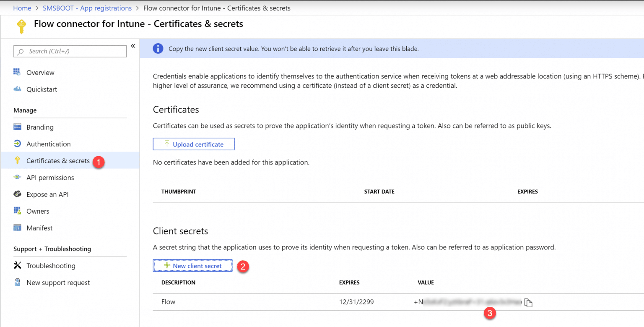Click the API permissions icon

click(17, 177)
